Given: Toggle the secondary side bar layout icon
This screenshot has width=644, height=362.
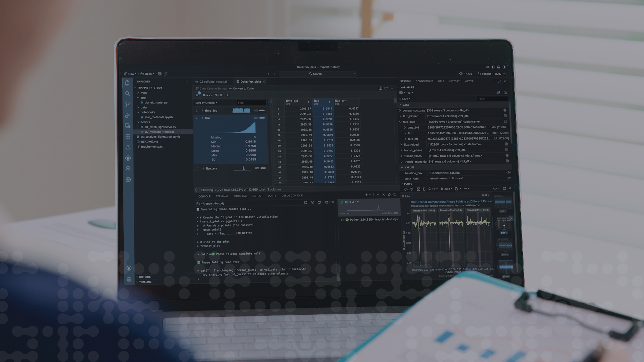Looking at the screenshot, I should (x=504, y=67).
